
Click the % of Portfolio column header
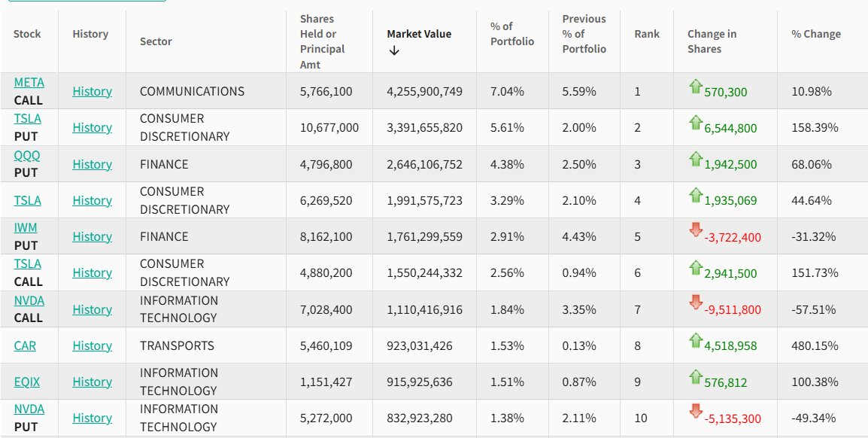pyautogui.click(x=511, y=34)
